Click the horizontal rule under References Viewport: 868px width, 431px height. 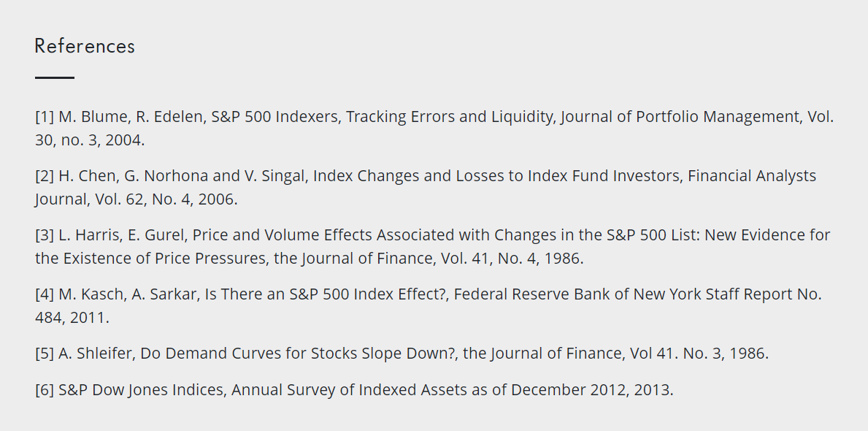tap(54, 77)
